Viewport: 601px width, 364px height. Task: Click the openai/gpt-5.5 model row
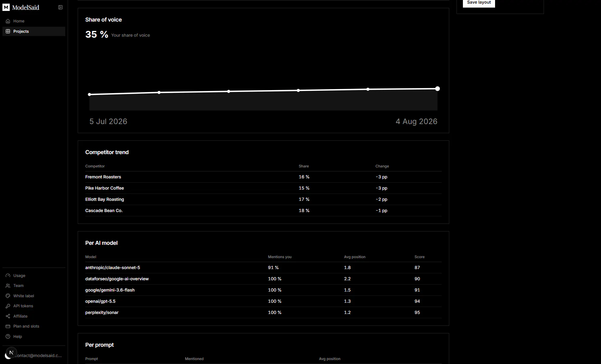click(x=263, y=301)
